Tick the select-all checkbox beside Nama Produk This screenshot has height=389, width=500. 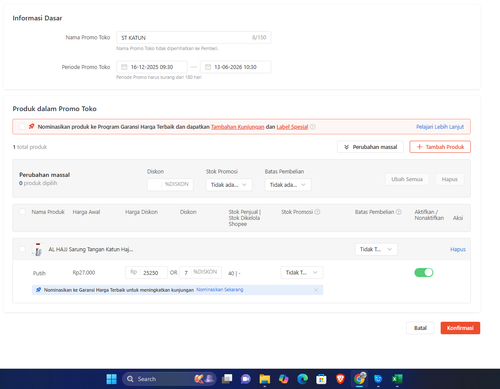[22, 212]
